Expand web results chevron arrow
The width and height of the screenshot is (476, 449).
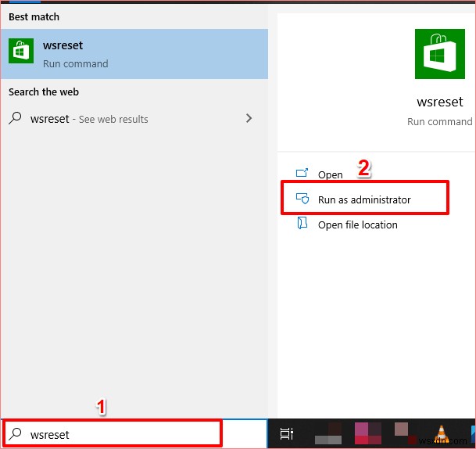249,118
